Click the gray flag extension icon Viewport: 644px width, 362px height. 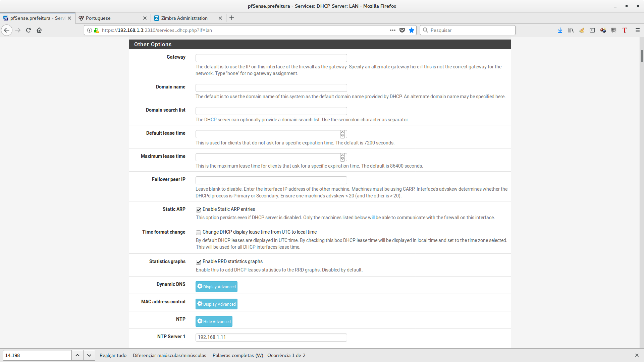(x=614, y=30)
